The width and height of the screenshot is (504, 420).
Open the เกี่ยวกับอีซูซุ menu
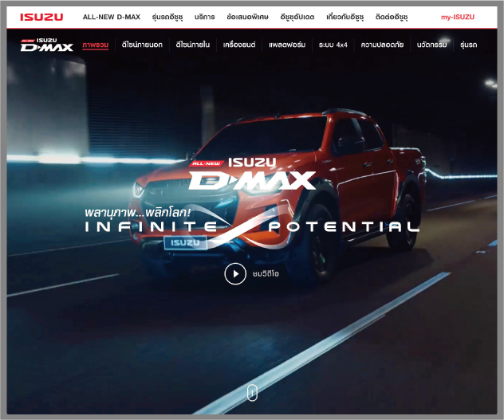click(x=345, y=17)
